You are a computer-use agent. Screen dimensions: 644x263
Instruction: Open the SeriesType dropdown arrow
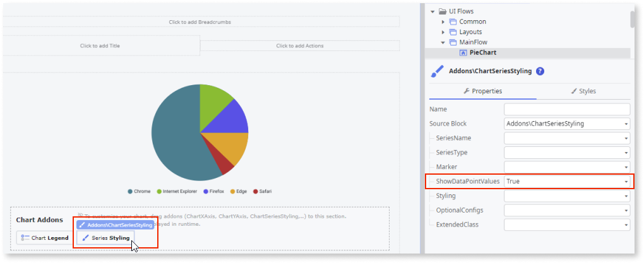click(x=626, y=153)
